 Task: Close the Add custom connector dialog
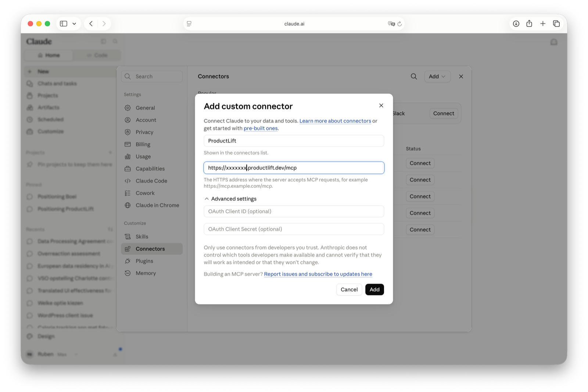pyautogui.click(x=381, y=106)
